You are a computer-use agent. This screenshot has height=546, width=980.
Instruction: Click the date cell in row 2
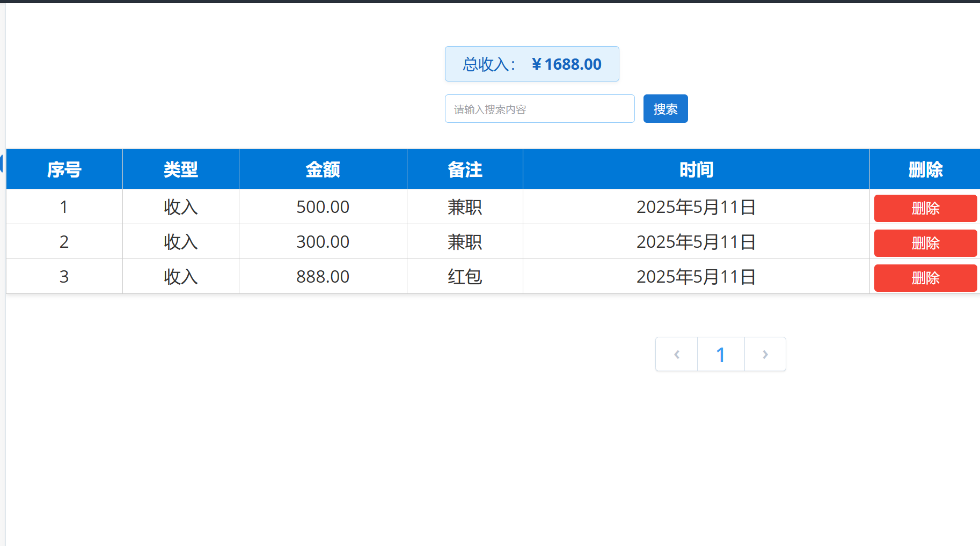(697, 241)
